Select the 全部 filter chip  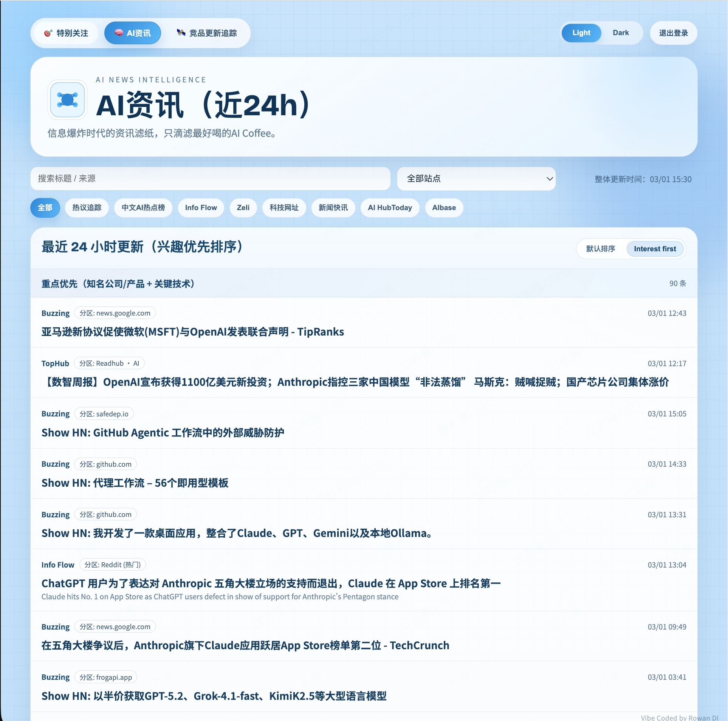pos(45,207)
